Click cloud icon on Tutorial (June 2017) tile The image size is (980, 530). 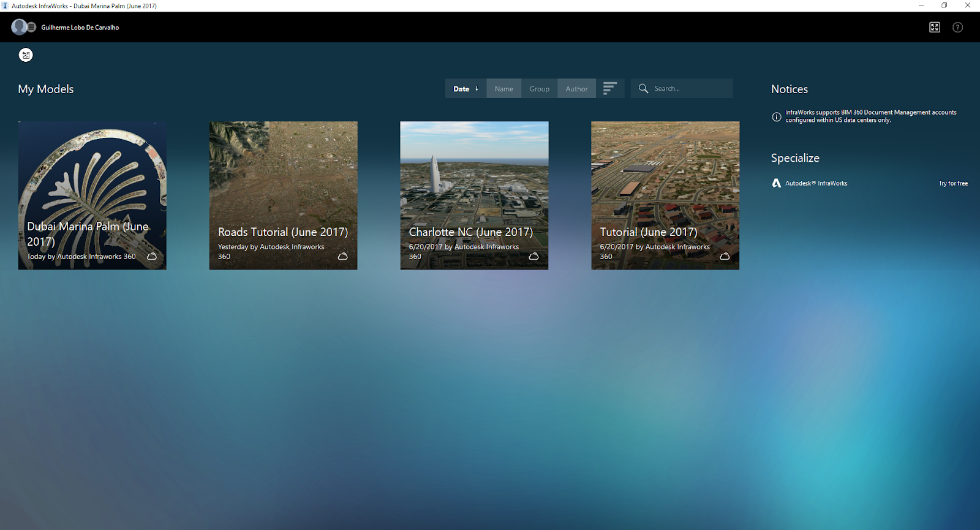(x=725, y=256)
